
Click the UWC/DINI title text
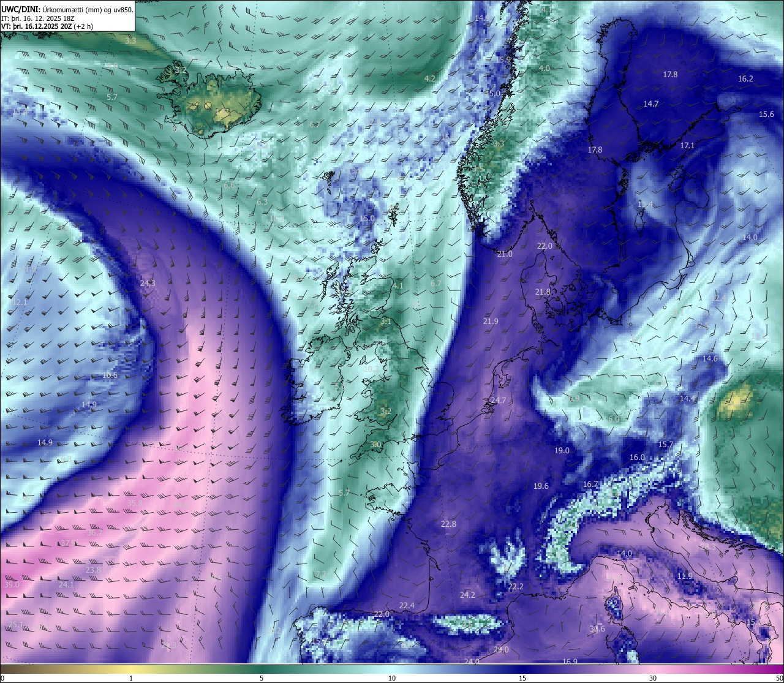pyautogui.click(x=21, y=9)
